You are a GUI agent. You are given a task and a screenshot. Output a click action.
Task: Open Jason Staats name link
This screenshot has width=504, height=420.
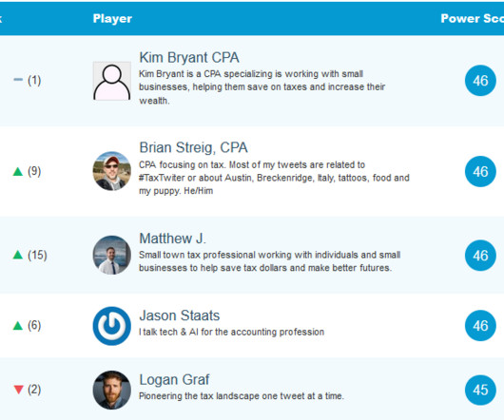tap(180, 315)
